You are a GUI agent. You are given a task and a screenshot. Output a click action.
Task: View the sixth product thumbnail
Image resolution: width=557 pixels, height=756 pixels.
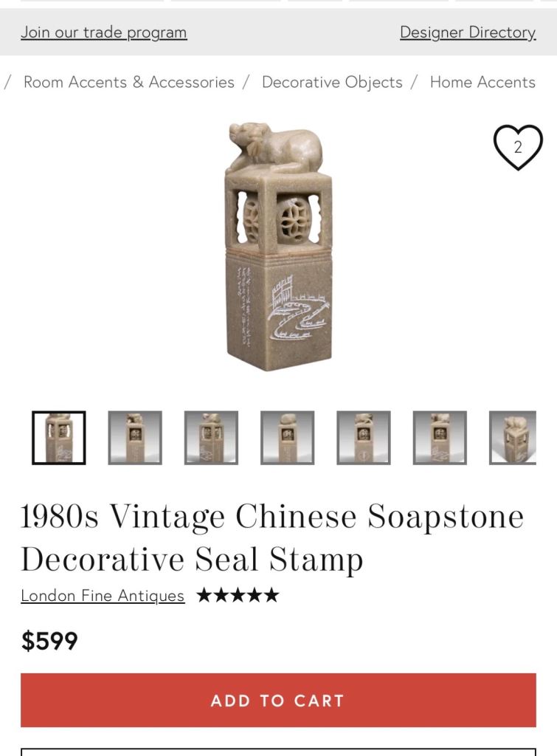(x=440, y=438)
